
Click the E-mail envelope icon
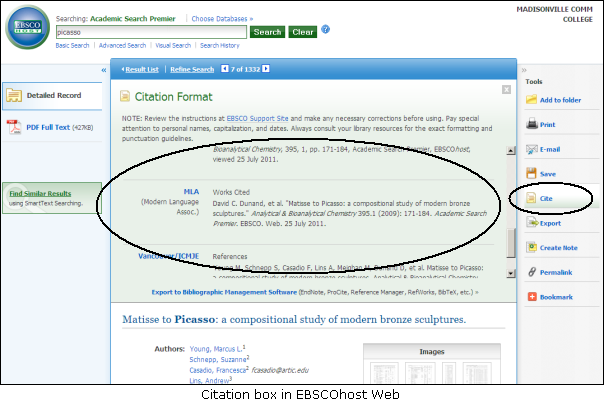pyautogui.click(x=532, y=149)
